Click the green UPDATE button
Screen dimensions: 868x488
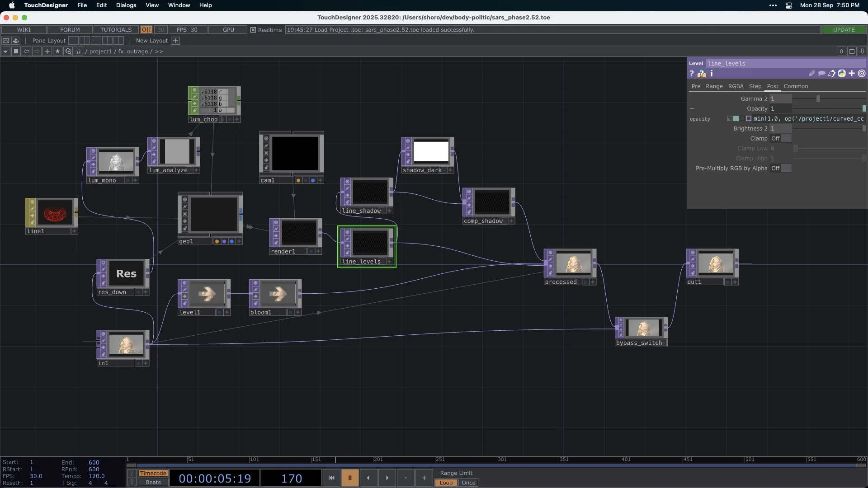[x=844, y=30]
